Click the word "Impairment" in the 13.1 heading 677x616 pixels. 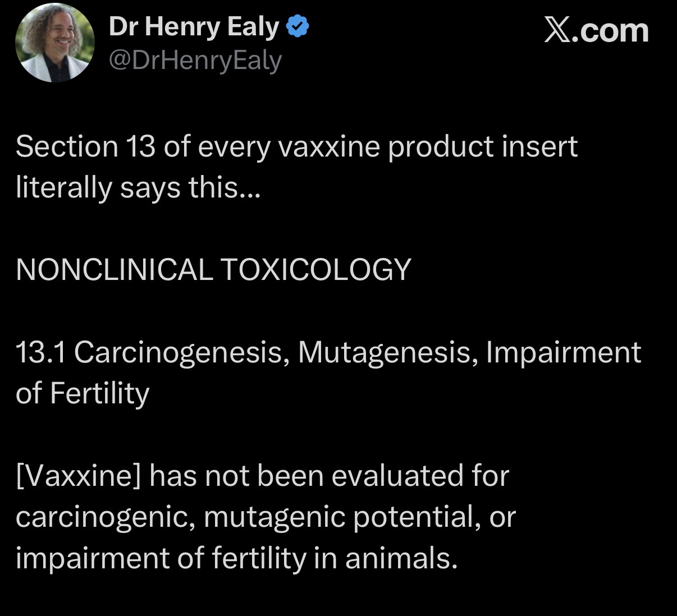(563, 352)
